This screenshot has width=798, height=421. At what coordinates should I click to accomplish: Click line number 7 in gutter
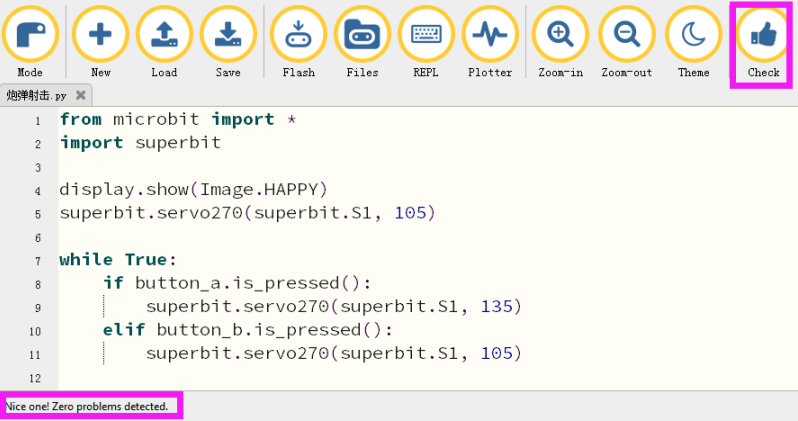click(x=38, y=261)
